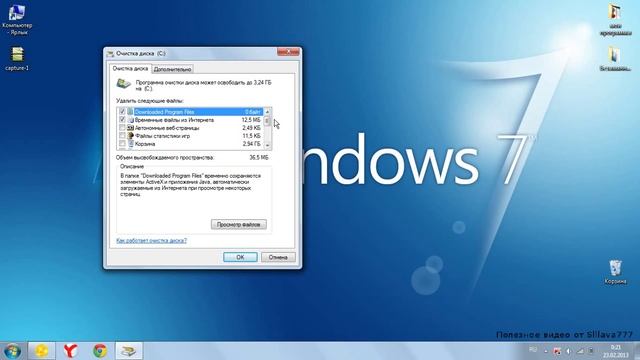Uncheck Downloaded Program Files checkbox
This screenshot has width=640, height=360.
122,111
